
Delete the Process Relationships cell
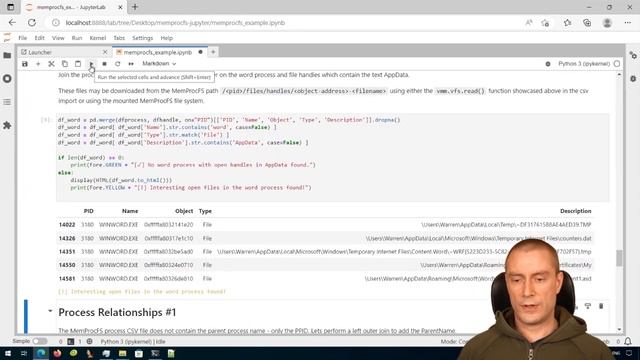(x=601, y=306)
